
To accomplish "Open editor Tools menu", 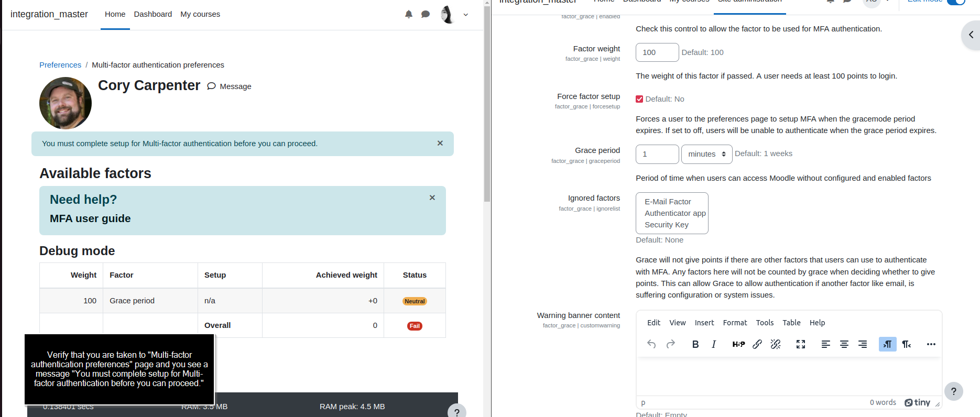I will pos(765,323).
